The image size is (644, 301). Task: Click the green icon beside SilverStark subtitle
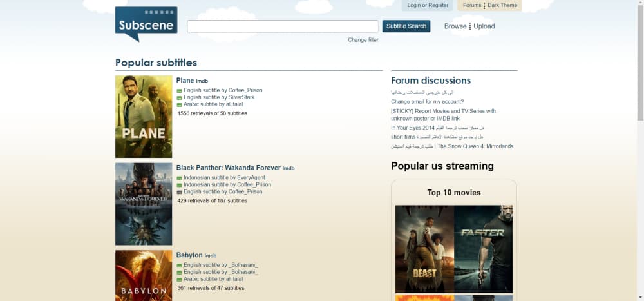[x=179, y=98]
